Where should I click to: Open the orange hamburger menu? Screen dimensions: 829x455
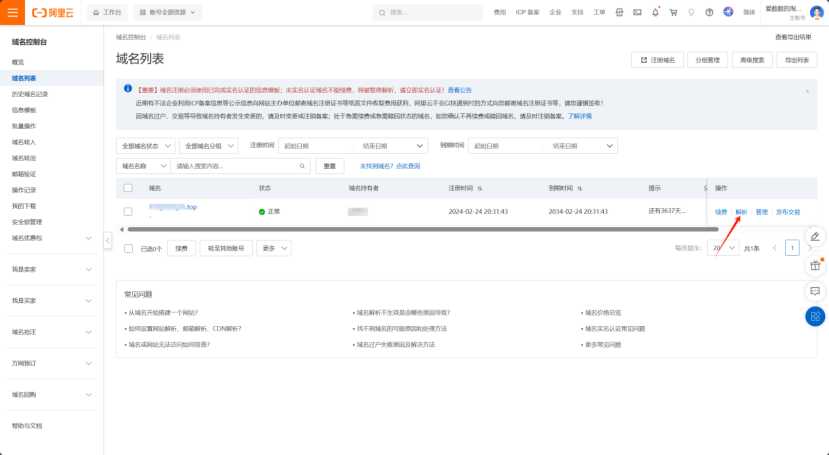12,12
